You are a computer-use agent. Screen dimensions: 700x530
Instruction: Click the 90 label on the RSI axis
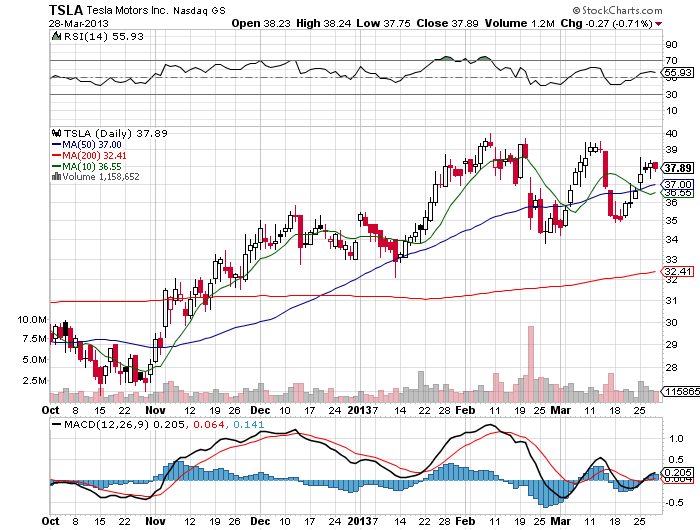[x=671, y=44]
